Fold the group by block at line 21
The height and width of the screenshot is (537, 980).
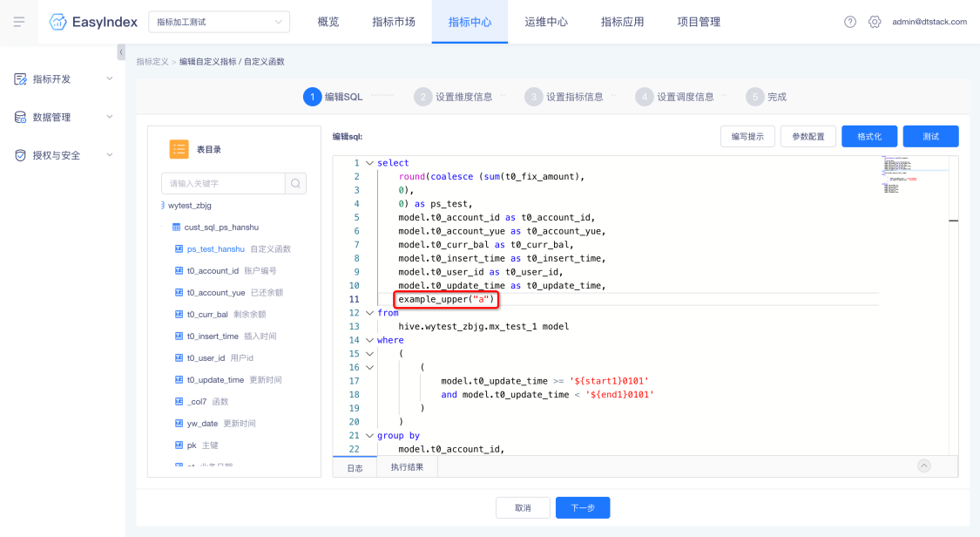(369, 436)
